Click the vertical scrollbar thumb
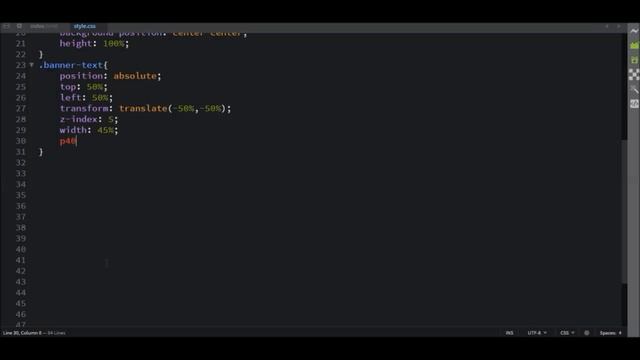The image size is (640, 360). tap(624, 211)
